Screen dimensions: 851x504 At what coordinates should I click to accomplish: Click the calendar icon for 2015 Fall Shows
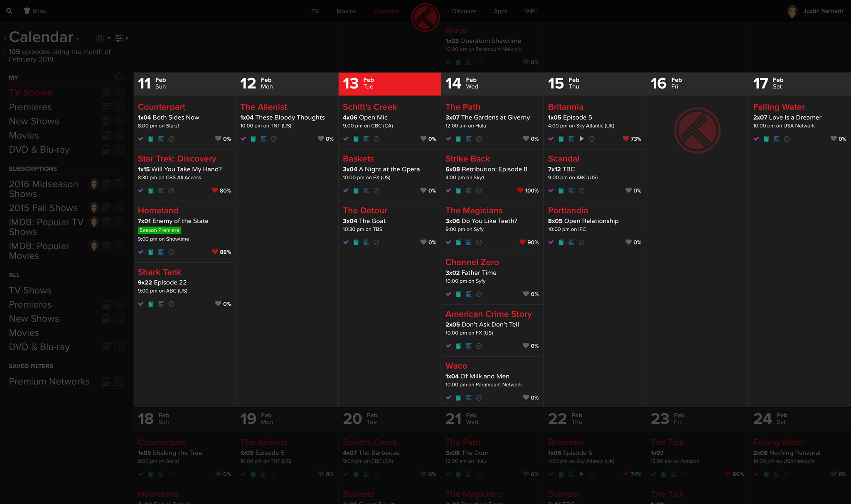point(106,208)
